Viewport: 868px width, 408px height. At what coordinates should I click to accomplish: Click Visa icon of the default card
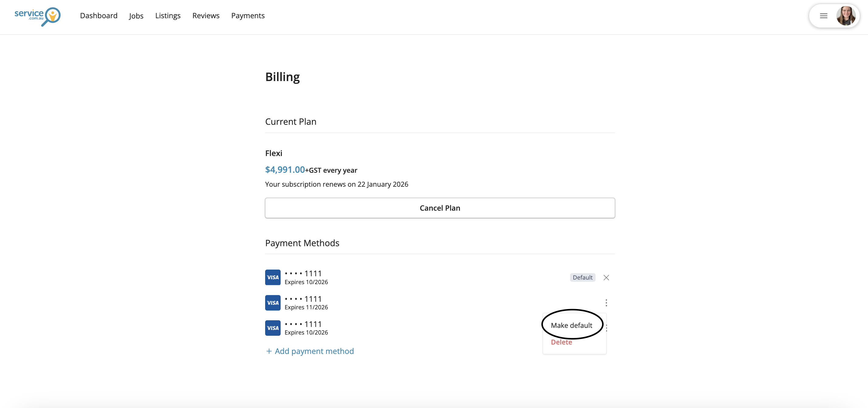click(x=273, y=277)
